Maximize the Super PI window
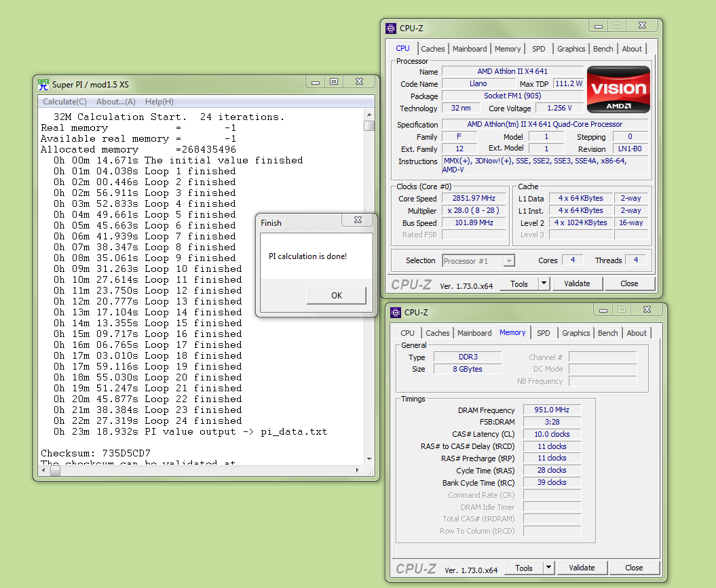The width and height of the screenshot is (716, 588). (335, 81)
